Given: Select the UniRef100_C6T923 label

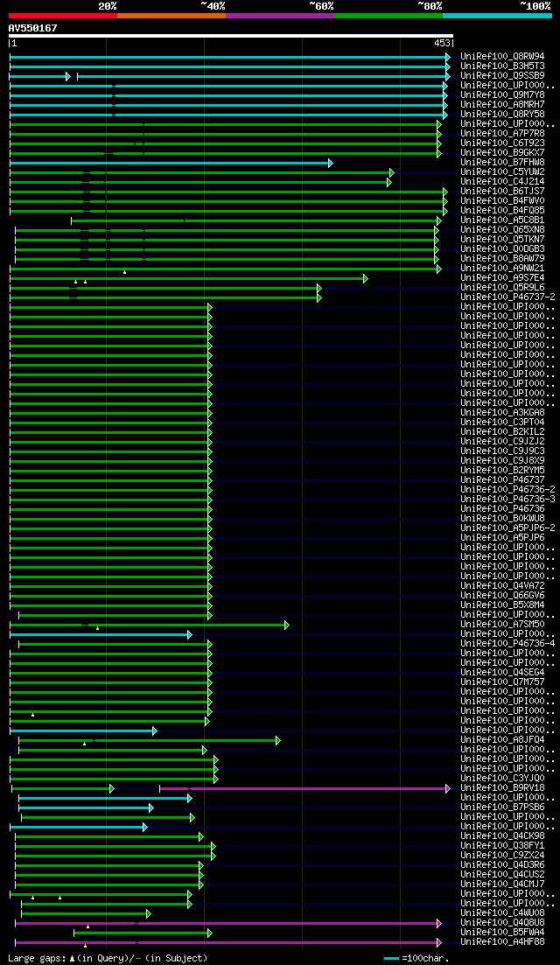Looking at the screenshot, I should [x=502, y=144].
